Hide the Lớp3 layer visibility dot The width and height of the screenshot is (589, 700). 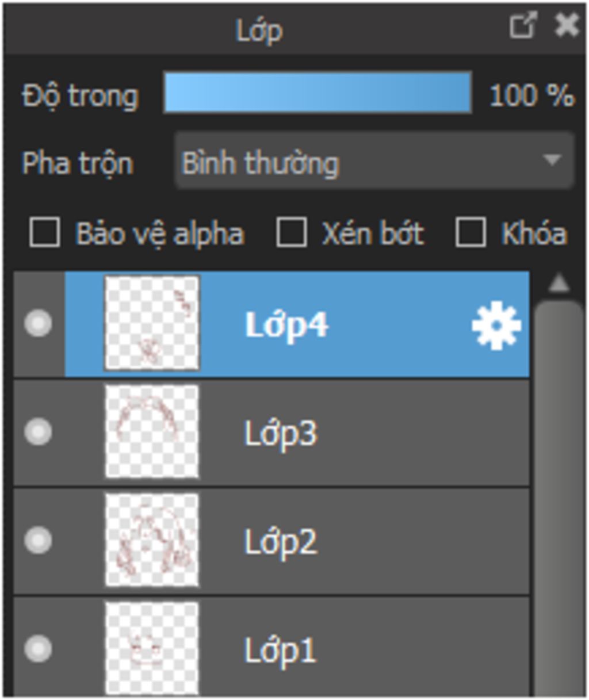click(x=38, y=431)
